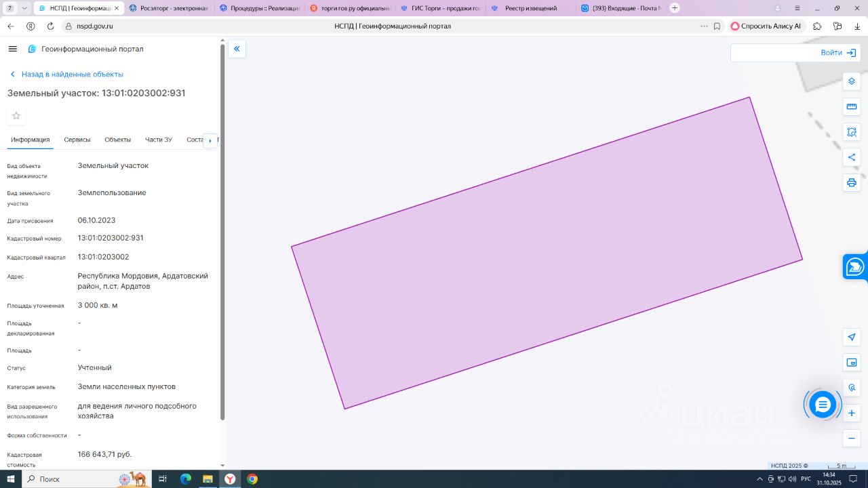Center map on my location
This screenshot has height=488, width=868.
point(852,337)
